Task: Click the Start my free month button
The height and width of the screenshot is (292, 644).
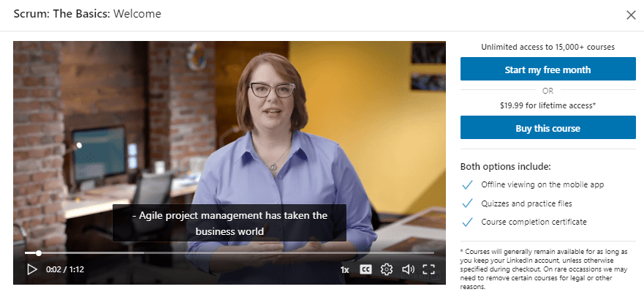Action: (x=548, y=69)
